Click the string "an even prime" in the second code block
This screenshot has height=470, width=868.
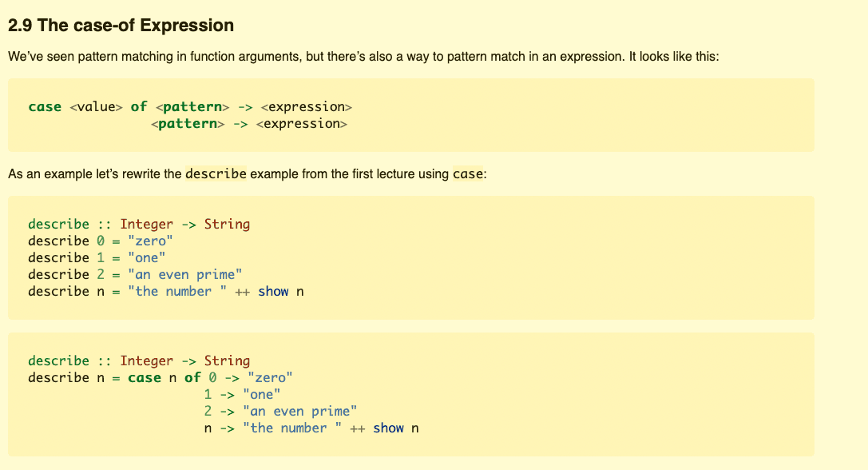click(185, 275)
